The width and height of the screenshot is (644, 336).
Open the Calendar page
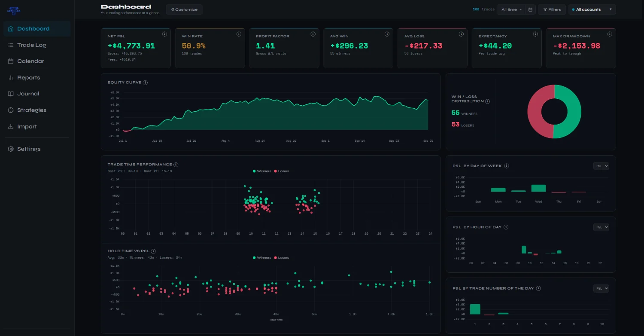click(x=37, y=61)
